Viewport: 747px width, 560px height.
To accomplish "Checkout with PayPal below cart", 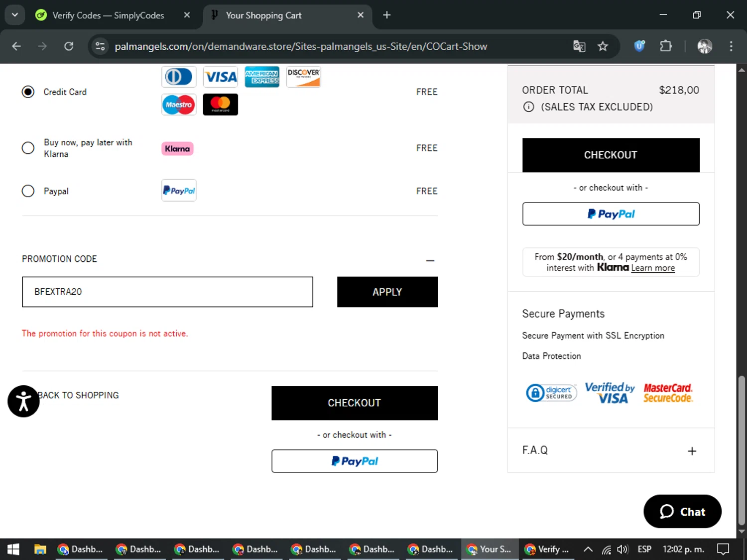I will point(355,461).
